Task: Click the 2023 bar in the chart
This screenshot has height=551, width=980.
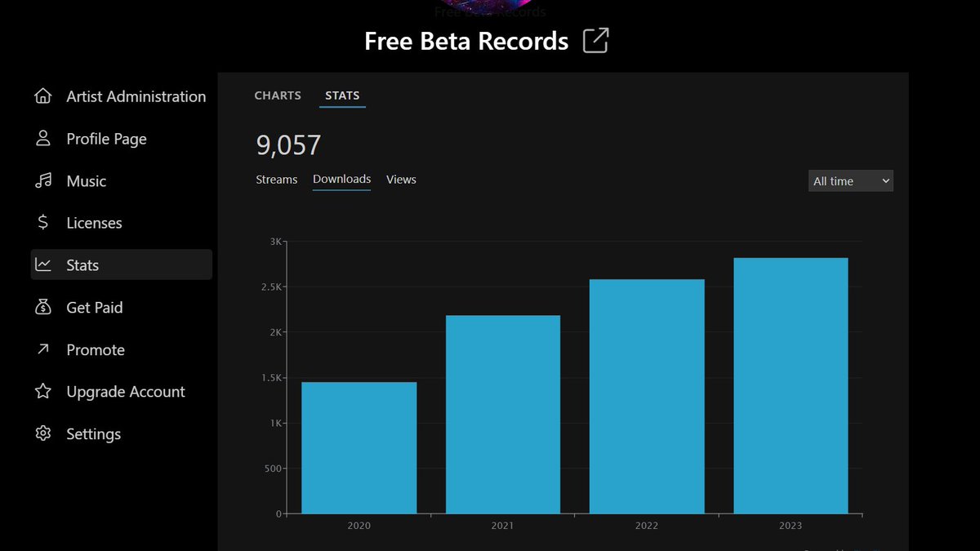Action: click(791, 384)
